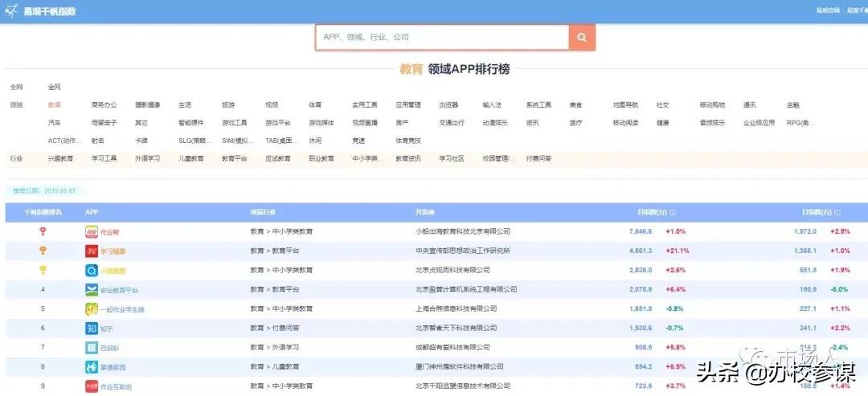Filter by 兴趣教育 industry
The height and width of the screenshot is (396, 868).
[x=60, y=158]
